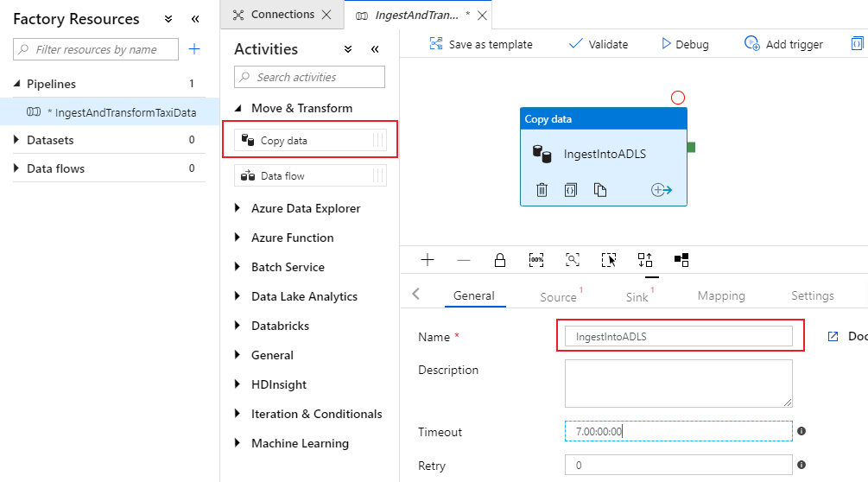This screenshot has height=482, width=868.
Task: Collapse the Factory Resources panel
Action: (x=195, y=19)
